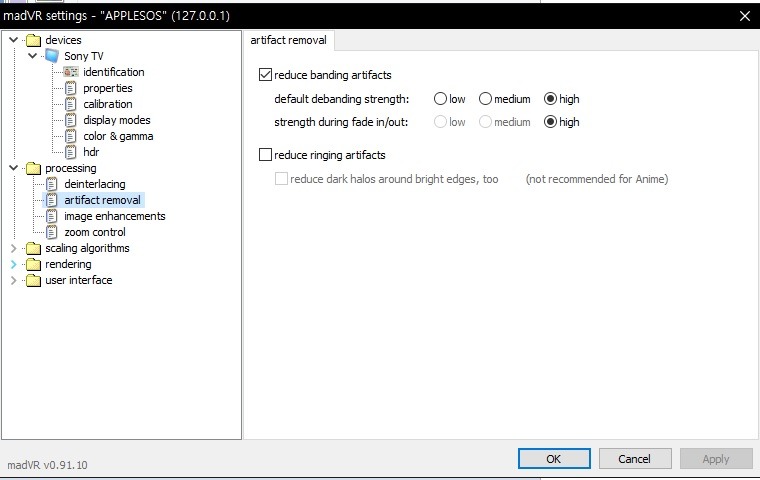Collapse the devices tree node
Viewport: 760px width, 480px height.
point(13,40)
